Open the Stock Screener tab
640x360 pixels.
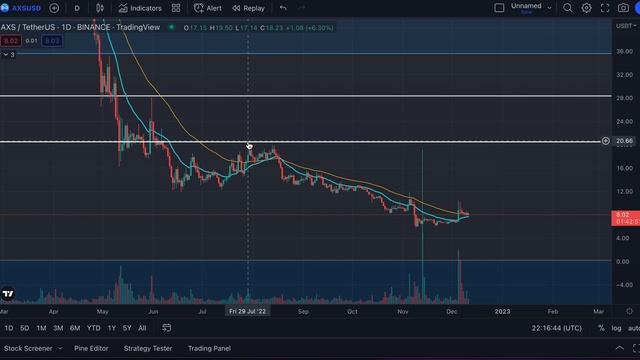pos(28,348)
